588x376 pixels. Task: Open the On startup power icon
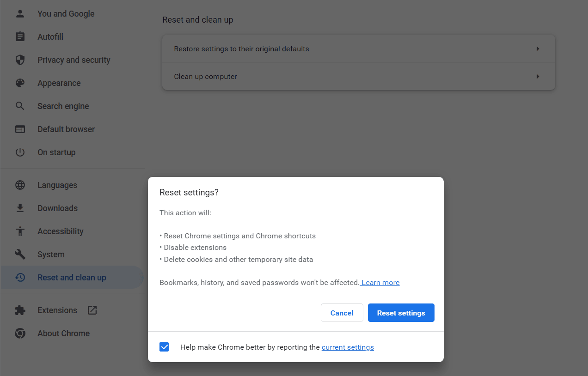[x=20, y=152]
